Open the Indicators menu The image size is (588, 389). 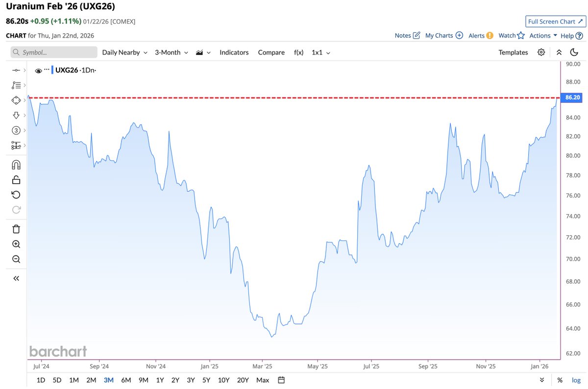234,52
